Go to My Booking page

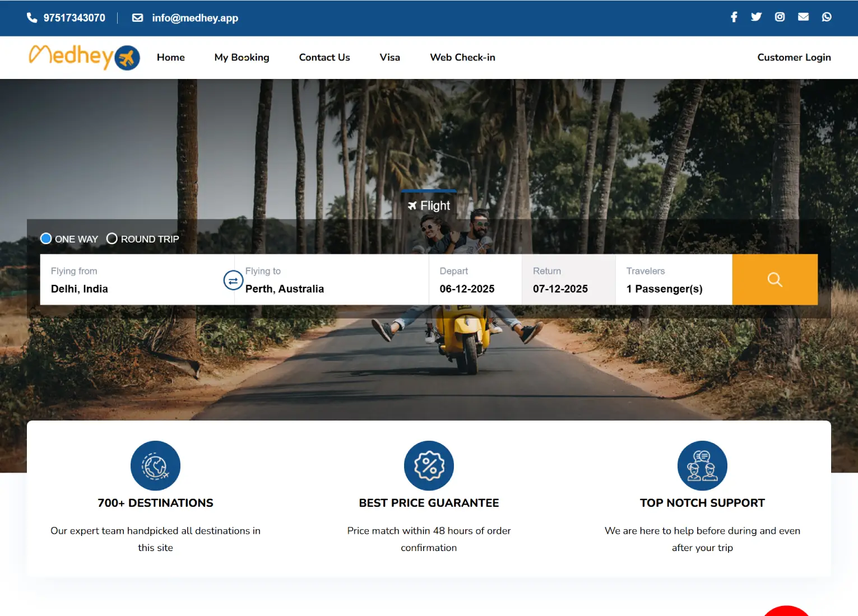click(x=242, y=58)
